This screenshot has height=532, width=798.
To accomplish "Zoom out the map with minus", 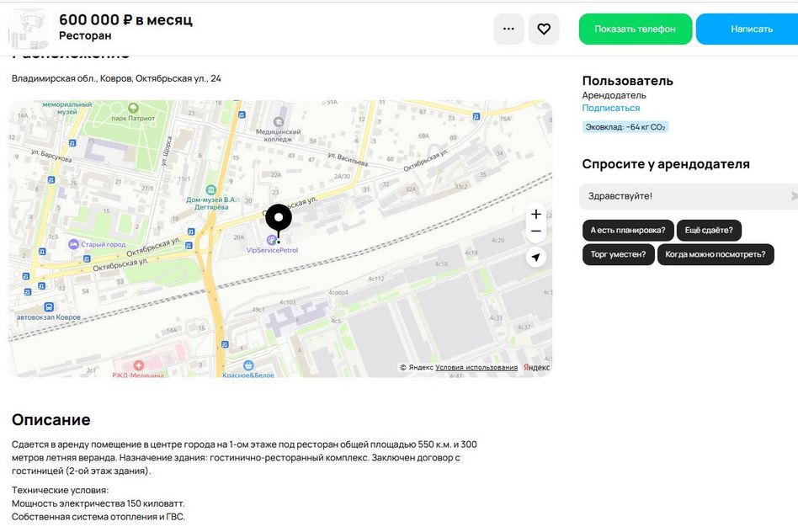I will coord(536,231).
